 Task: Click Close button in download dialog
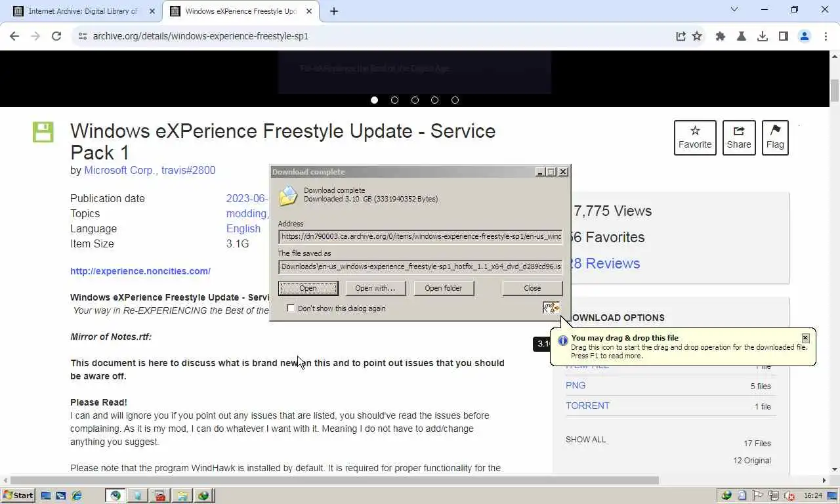pyautogui.click(x=532, y=288)
